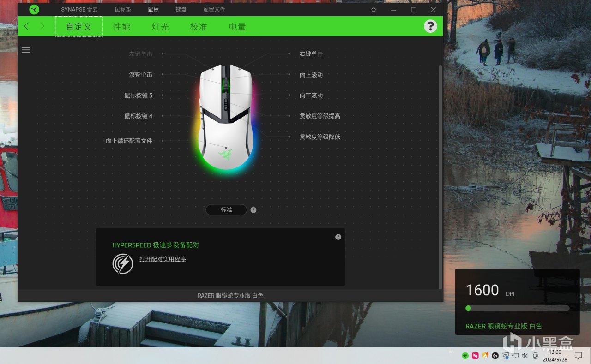Click the camera tray icon
Image resolution: width=591 pixels, height=364 pixels.
(536, 356)
